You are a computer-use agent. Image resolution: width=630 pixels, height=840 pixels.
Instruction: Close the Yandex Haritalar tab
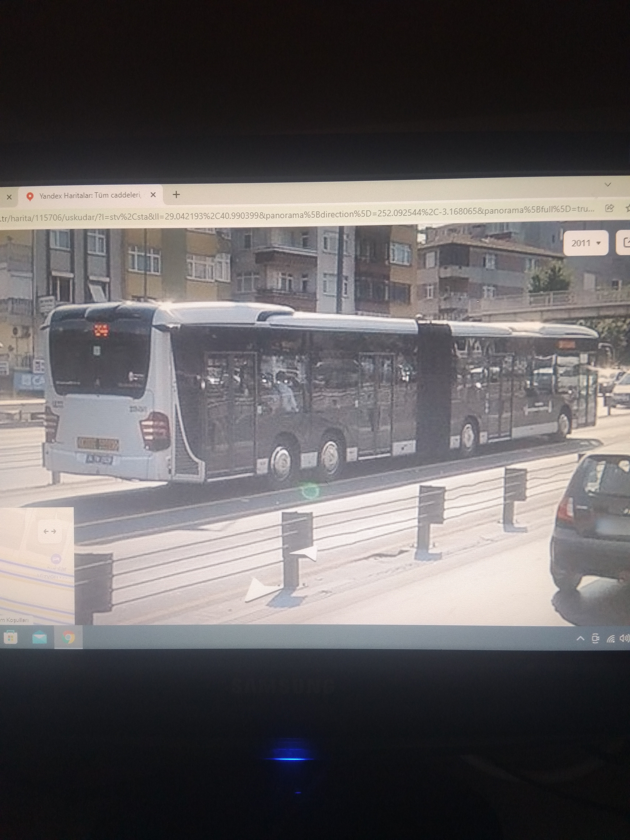click(153, 195)
